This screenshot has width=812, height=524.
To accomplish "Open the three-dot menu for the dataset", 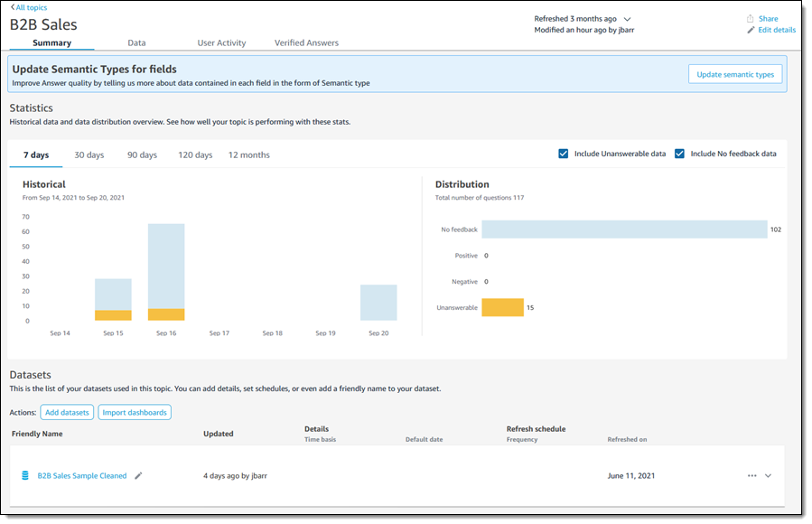I will click(x=751, y=475).
